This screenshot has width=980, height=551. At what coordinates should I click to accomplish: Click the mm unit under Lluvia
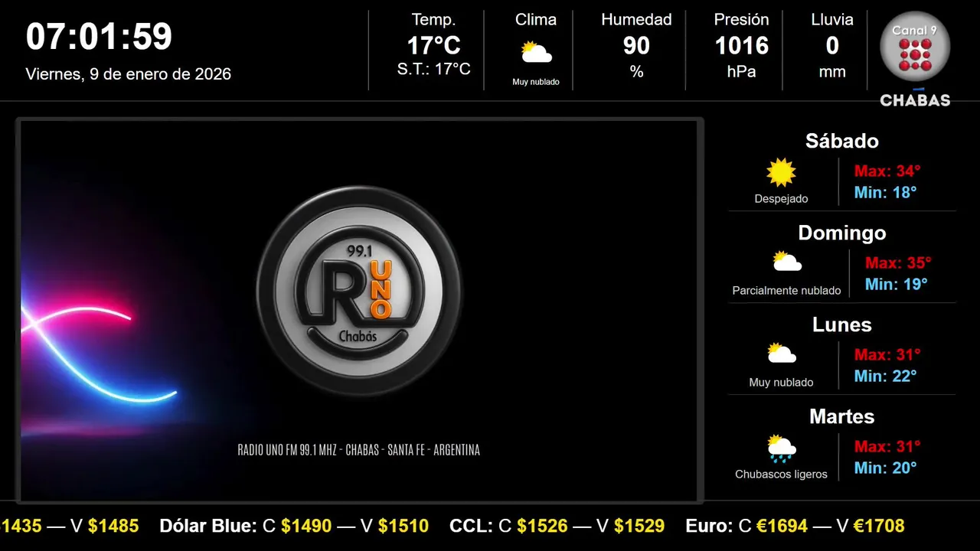pos(832,73)
